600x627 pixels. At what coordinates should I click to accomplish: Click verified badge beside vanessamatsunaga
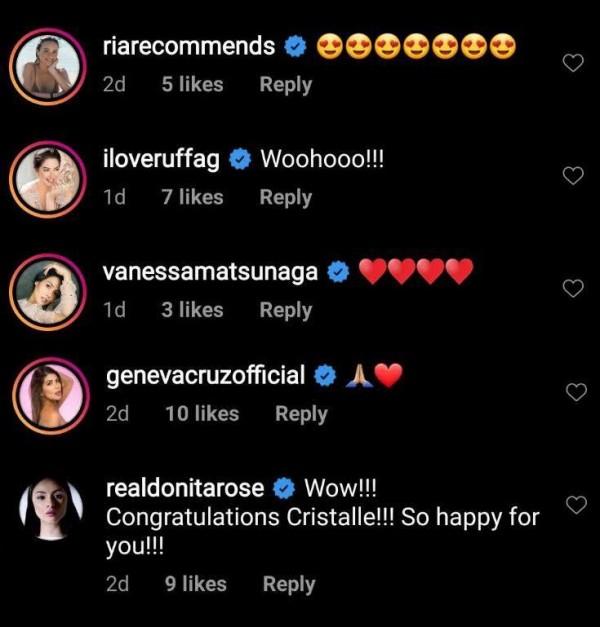coord(337,272)
